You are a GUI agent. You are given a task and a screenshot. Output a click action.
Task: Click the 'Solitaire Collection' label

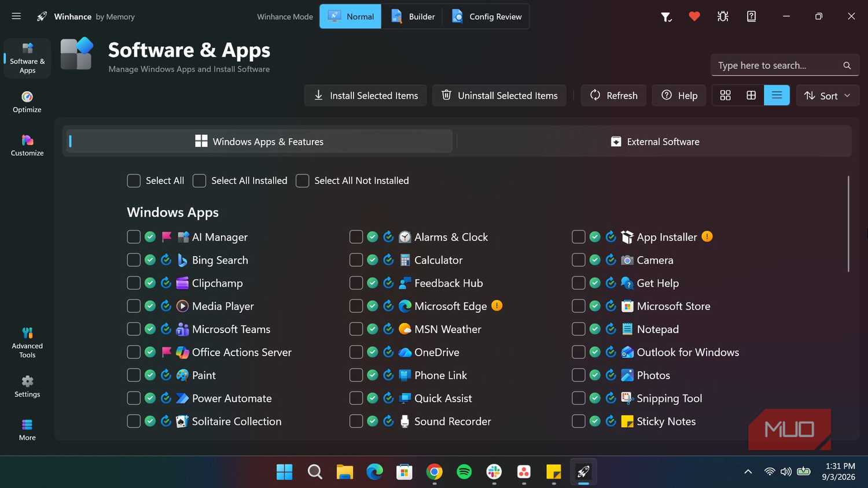click(237, 421)
